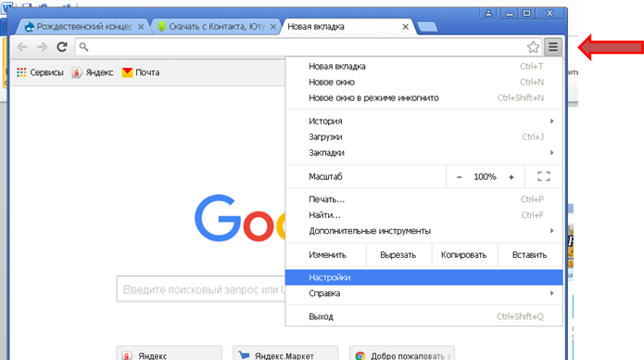Click the Google search box

coord(201,289)
